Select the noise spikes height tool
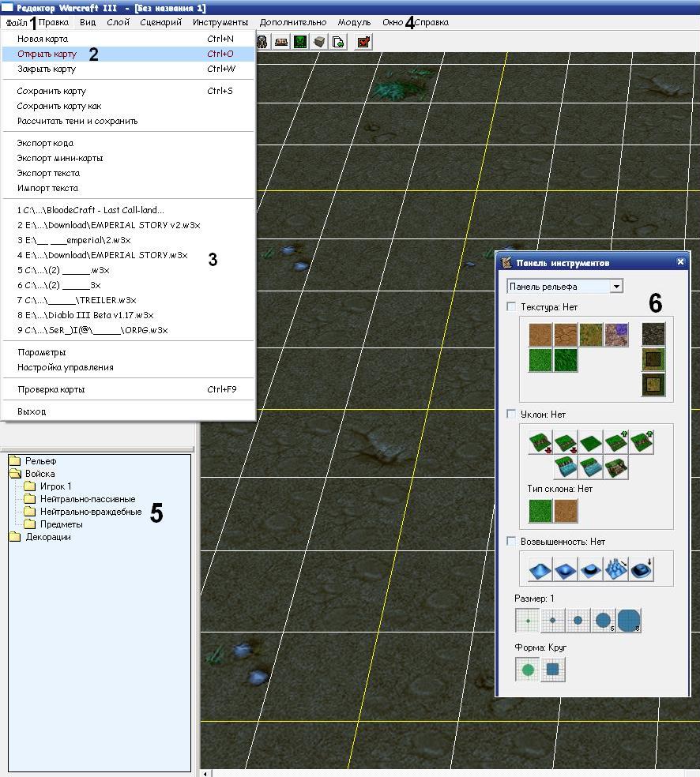Image resolution: width=700 pixels, height=777 pixels. (x=616, y=569)
